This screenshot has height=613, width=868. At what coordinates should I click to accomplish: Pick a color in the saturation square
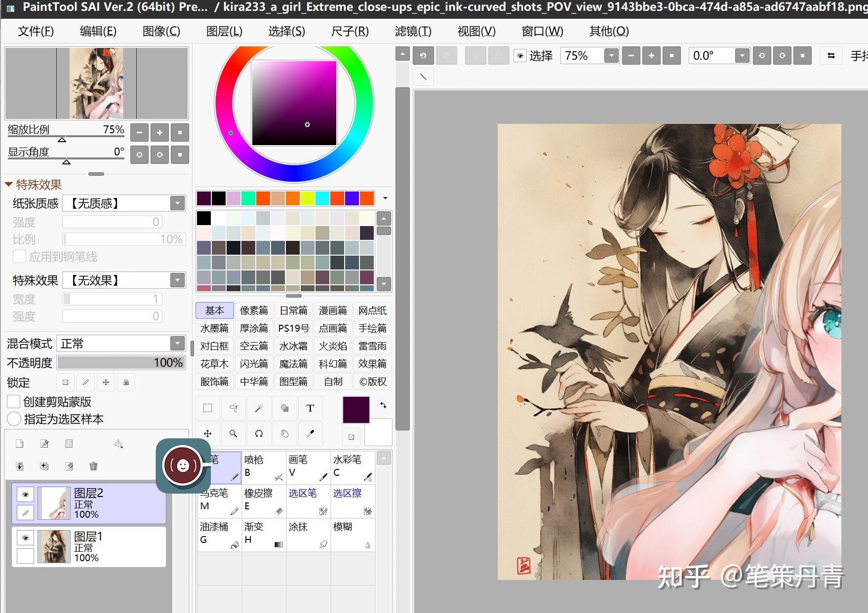[294, 103]
